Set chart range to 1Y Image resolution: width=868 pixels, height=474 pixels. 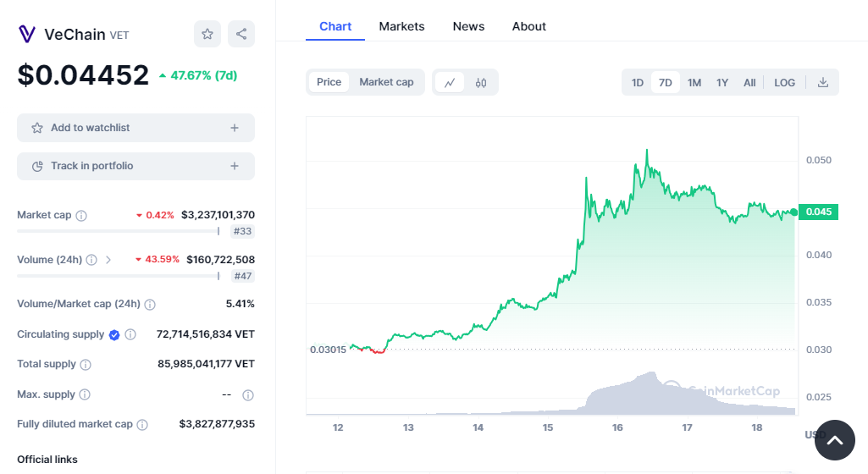[721, 82]
